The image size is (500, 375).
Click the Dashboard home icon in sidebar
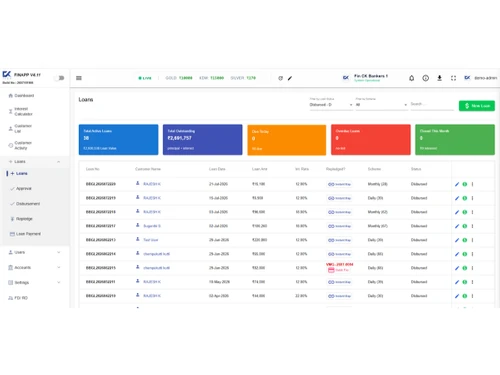pos(11,96)
